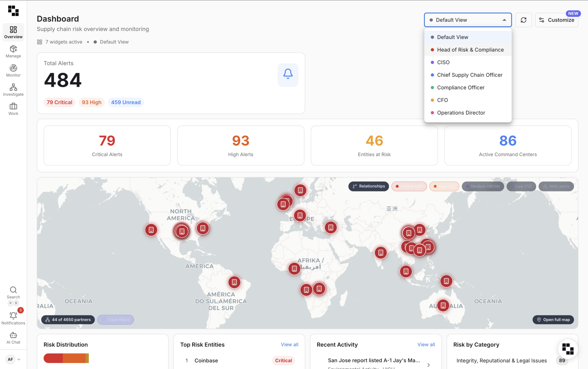The height and width of the screenshot is (369, 588).
Task: Toggle the Relationships map filter
Action: coord(369,186)
